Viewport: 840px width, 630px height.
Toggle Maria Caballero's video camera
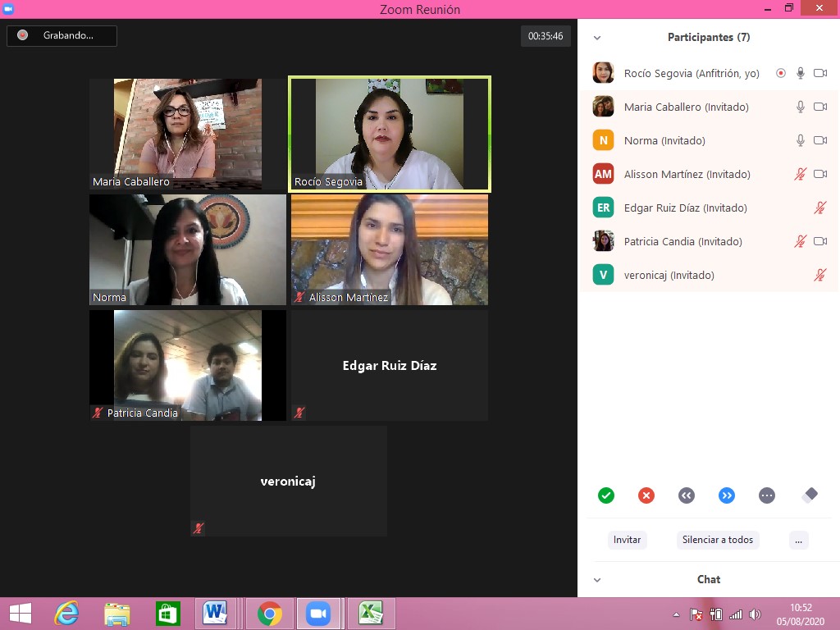tap(820, 107)
